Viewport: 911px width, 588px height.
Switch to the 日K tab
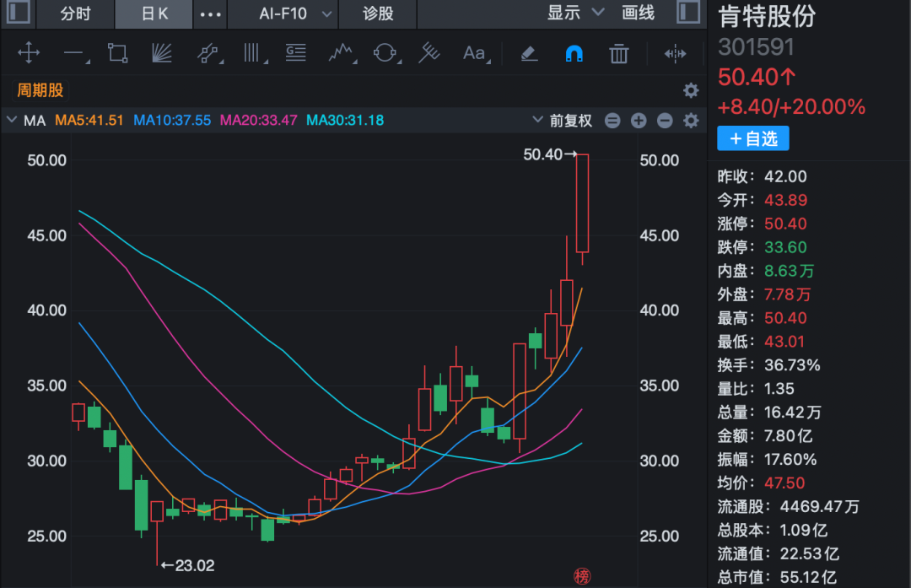(154, 13)
